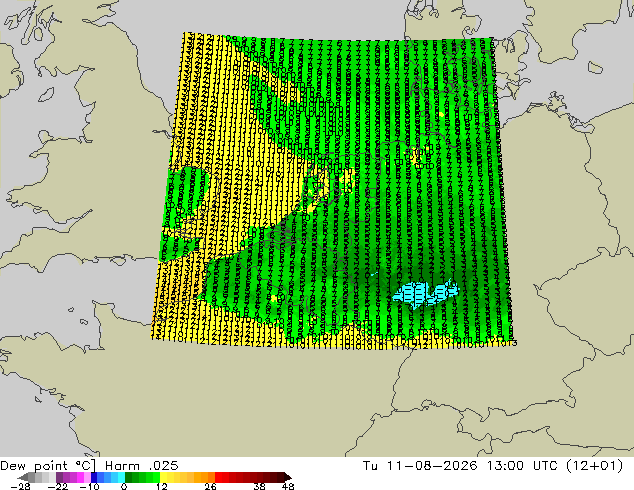
Task: Click the '-28' legend label
Action: point(20,486)
